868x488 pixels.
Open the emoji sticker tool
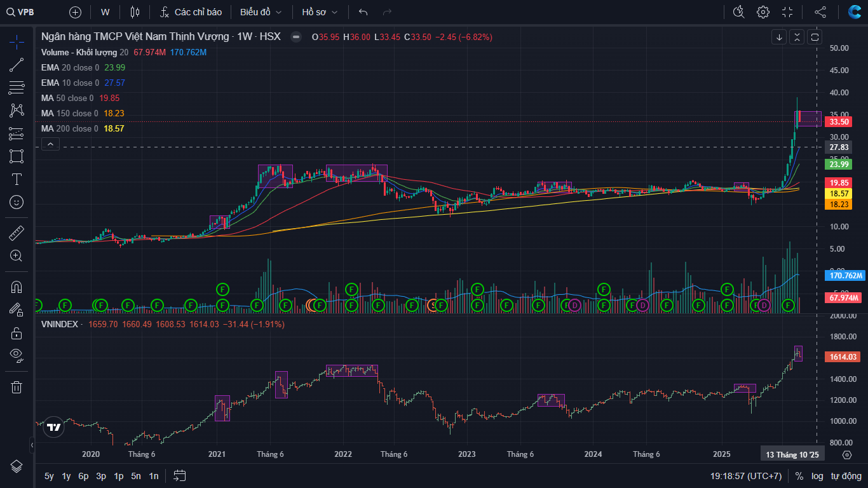point(17,202)
